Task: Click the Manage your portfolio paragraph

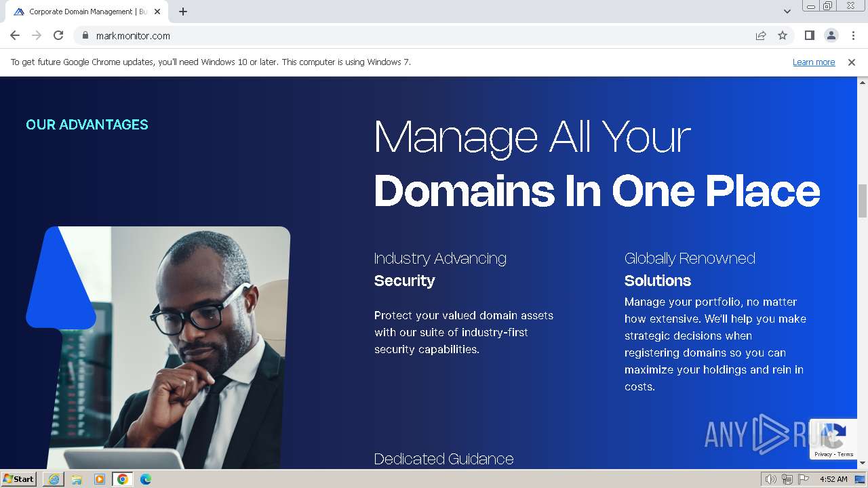Action: point(715,344)
